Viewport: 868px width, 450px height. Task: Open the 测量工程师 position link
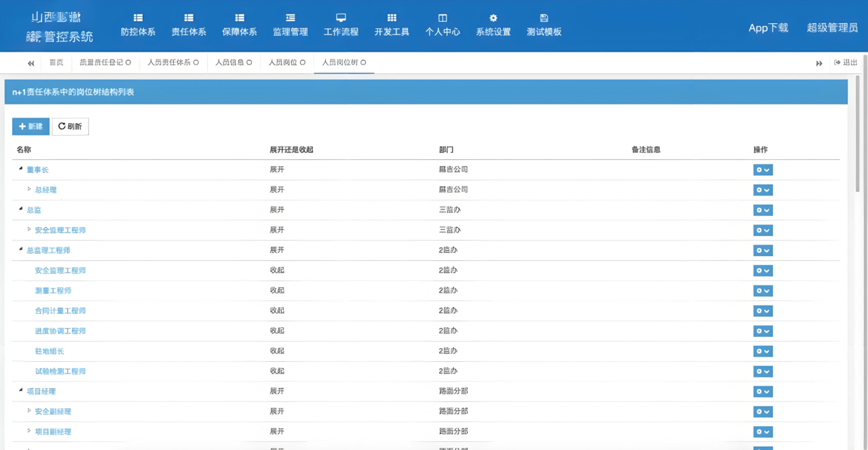(x=53, y=291)
